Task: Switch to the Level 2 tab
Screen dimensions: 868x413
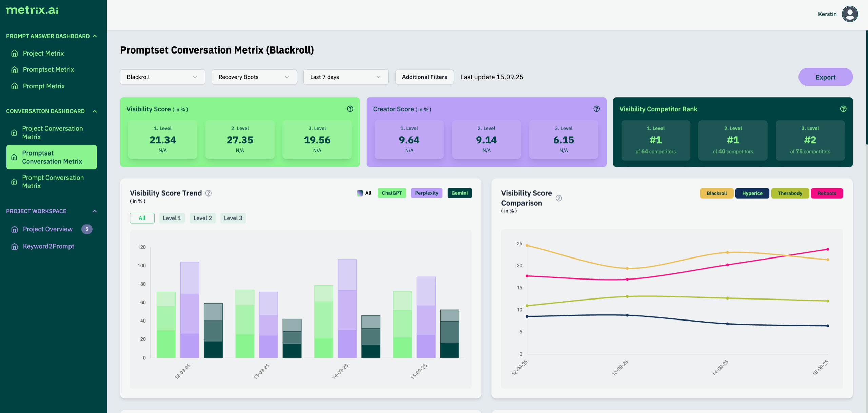Action: coord(202,218)
